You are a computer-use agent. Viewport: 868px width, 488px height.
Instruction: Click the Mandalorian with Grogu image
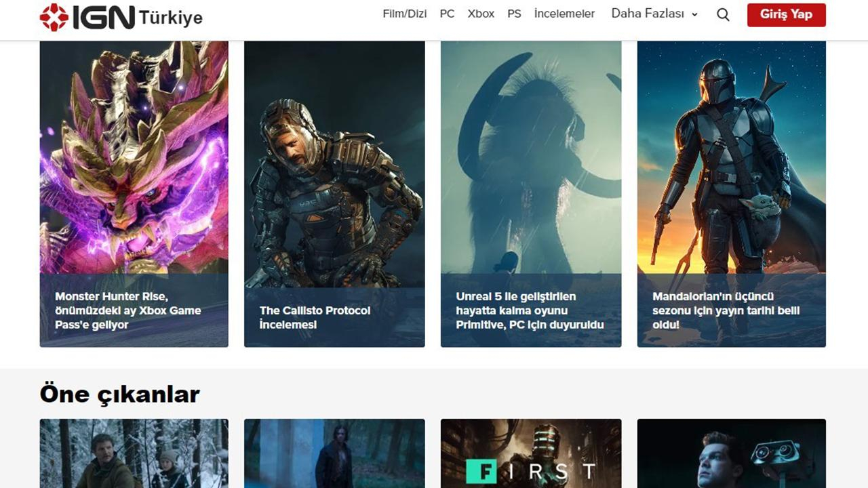[731, 156]
